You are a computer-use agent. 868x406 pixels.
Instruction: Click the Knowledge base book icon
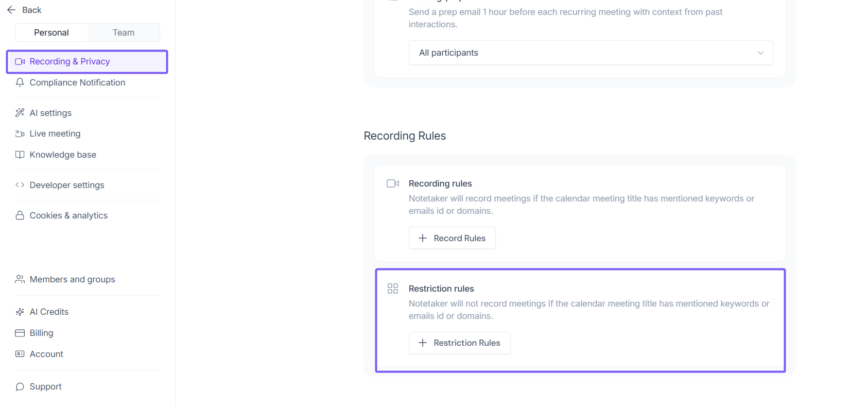click(20, 155)
